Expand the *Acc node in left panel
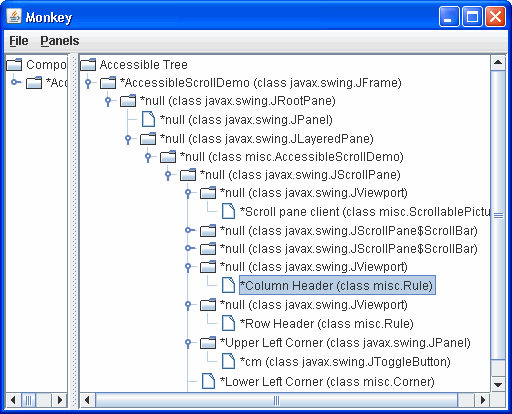 [16, 82]
